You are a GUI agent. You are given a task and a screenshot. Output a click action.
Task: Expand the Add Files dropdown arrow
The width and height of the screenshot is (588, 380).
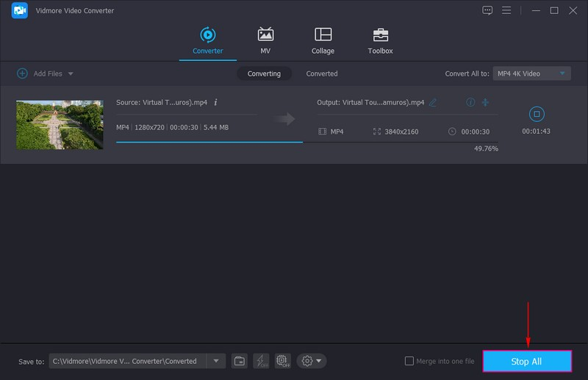[71, 74]
